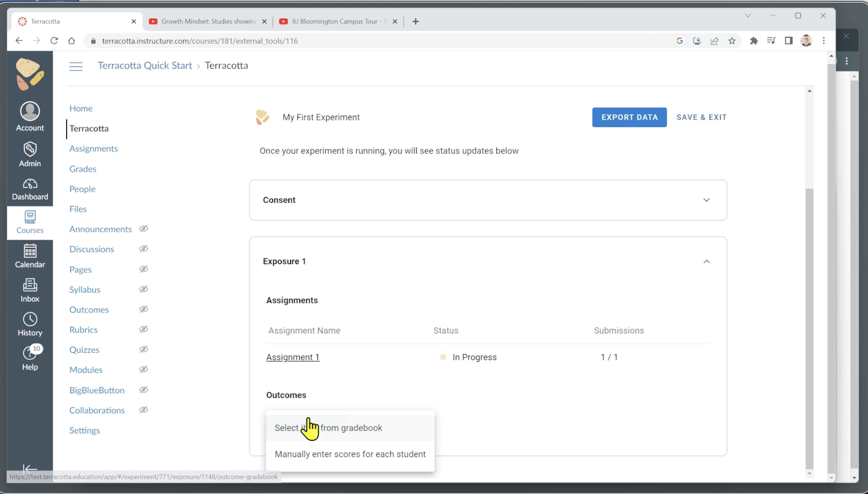868x494 pixels.
Task: Collapse the global navigation arrow icon
Action: tap(29, 468)
